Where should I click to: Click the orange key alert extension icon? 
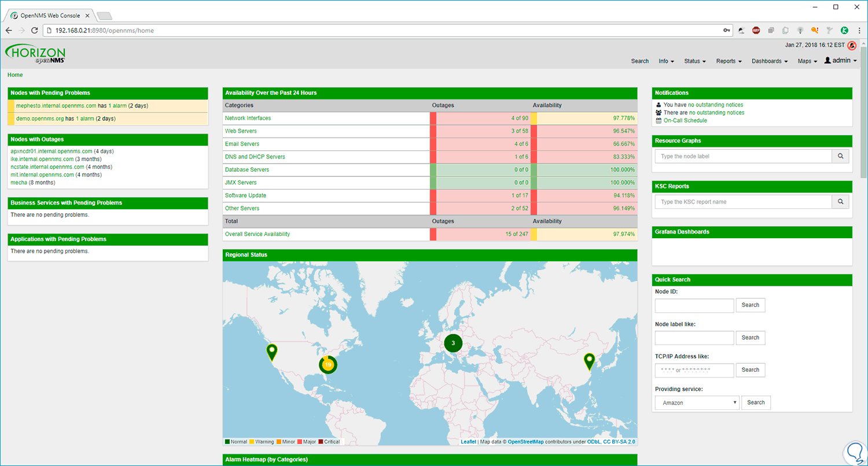(815, 30)
